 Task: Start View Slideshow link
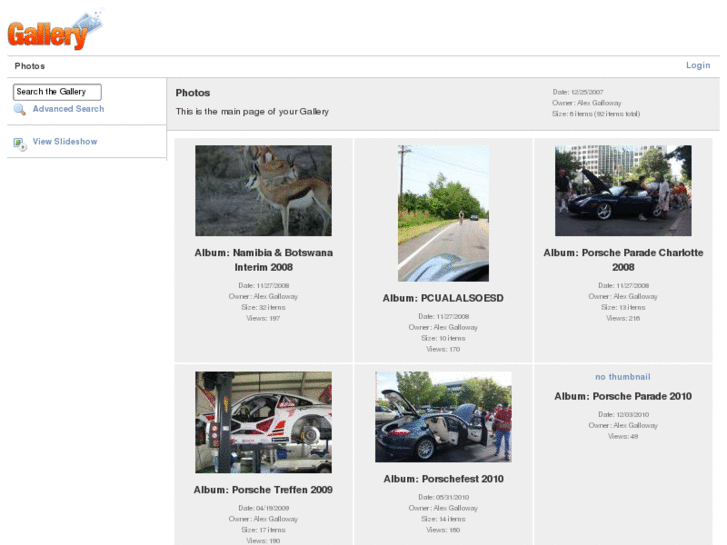pos(65,142)
